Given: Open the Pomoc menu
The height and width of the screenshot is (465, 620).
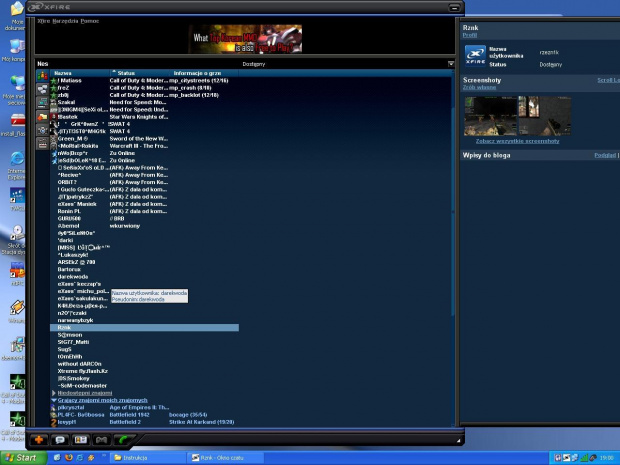Looking at the screenshot, I should coord(90,21).
